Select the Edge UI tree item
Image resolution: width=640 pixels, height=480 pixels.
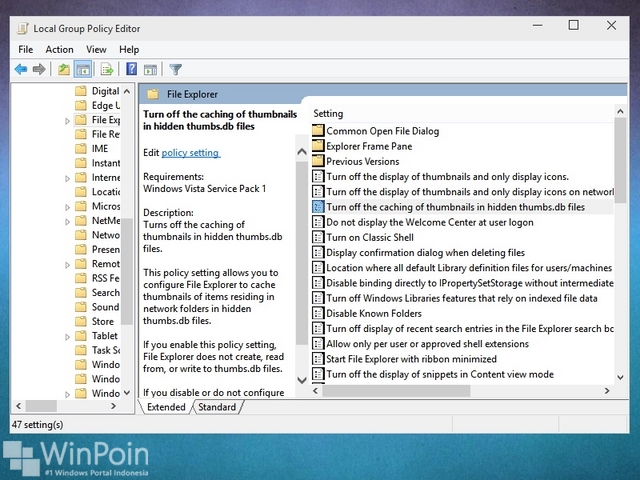98,105
